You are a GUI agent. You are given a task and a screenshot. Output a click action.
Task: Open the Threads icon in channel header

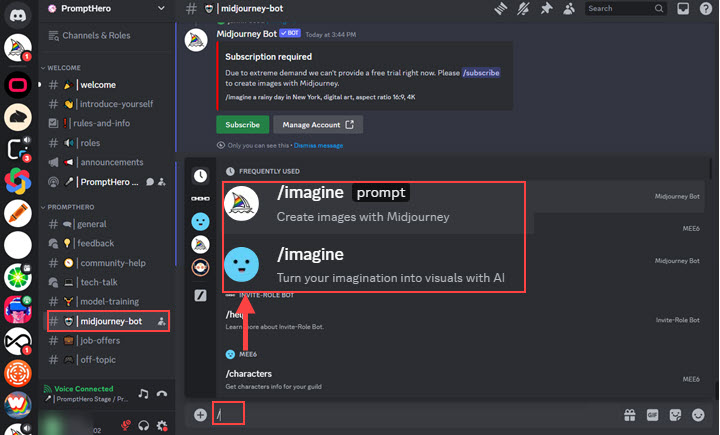click(501, 8)
